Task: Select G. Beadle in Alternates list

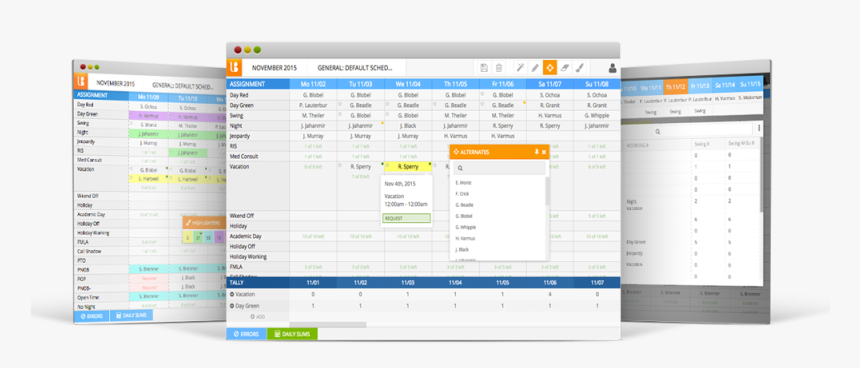Action: (464, 205)
